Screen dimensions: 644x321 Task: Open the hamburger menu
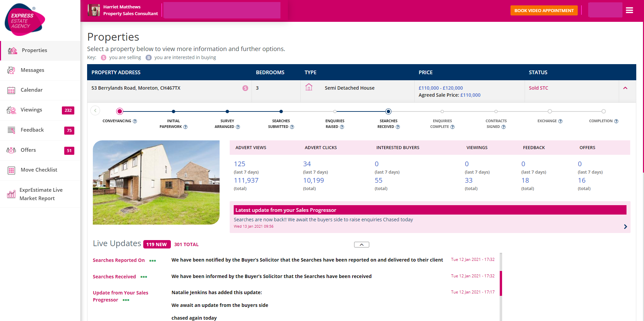(x=629, y=10)
